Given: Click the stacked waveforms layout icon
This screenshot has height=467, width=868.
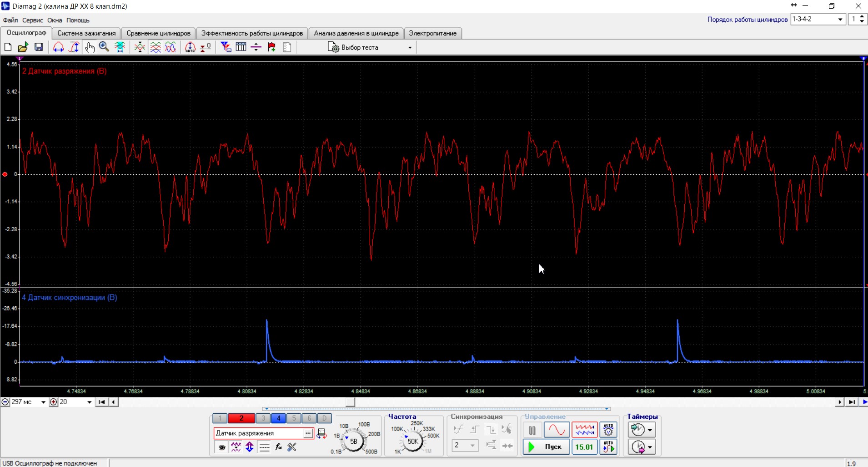Looking at the screenshot, I should point(156,47).
